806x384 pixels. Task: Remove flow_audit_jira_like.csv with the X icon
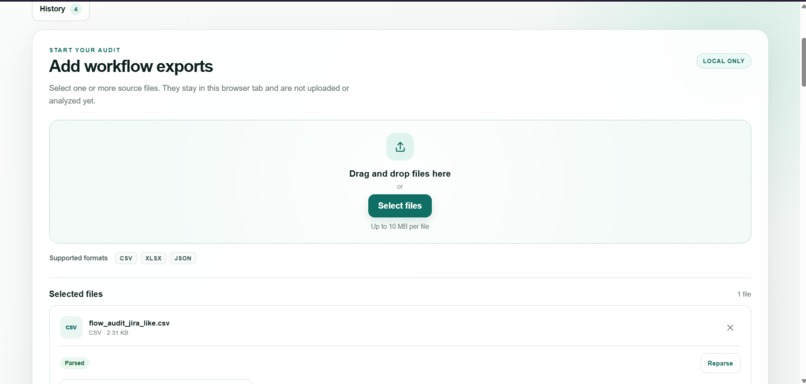(x=730, y=327)
